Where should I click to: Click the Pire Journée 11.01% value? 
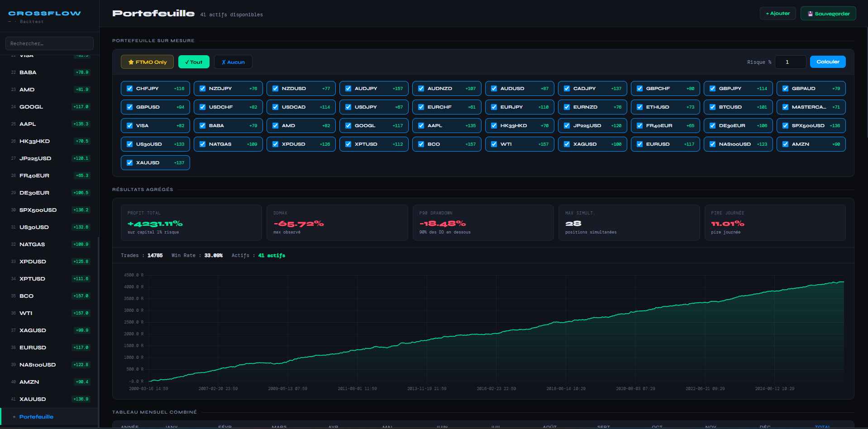coord(728,224)
